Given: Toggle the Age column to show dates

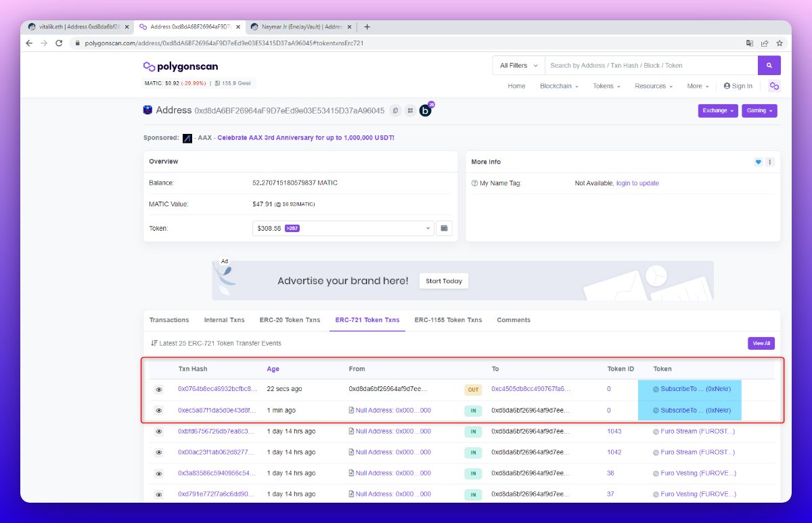Looking at the screenshot, I should point(273,369).
